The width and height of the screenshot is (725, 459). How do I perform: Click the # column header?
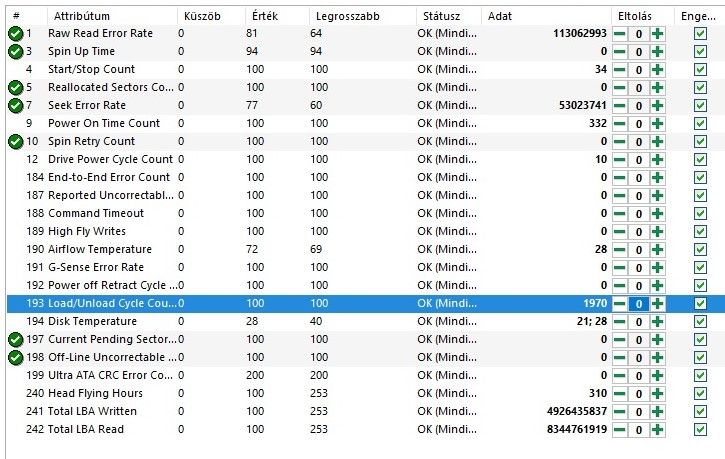coord(26,16)
